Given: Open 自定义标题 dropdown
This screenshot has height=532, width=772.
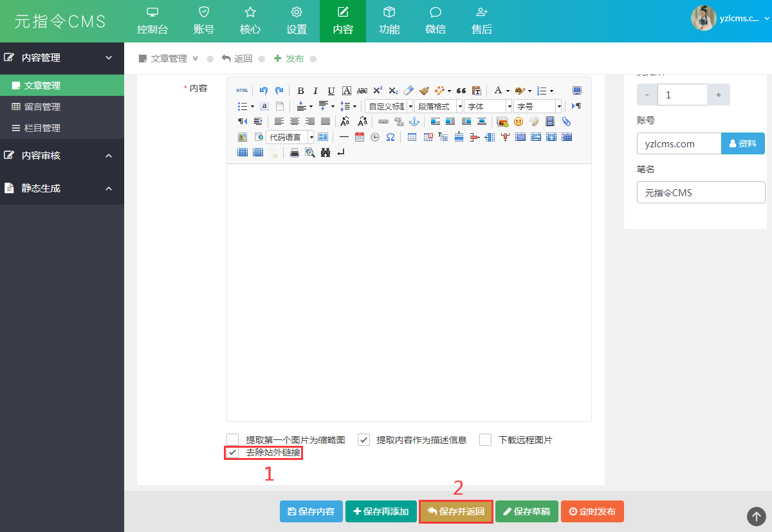Looking at the screenshot, I should pyautogui.click(x=390, y=106).
